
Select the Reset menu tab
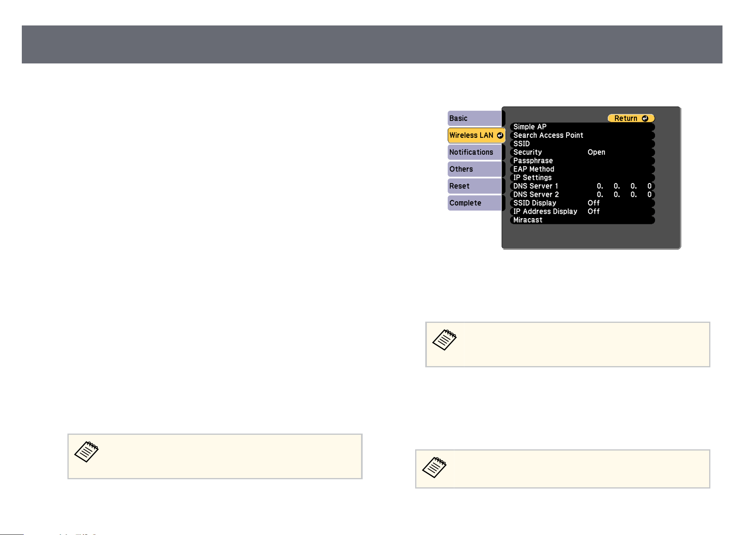(x=475, y=186)
